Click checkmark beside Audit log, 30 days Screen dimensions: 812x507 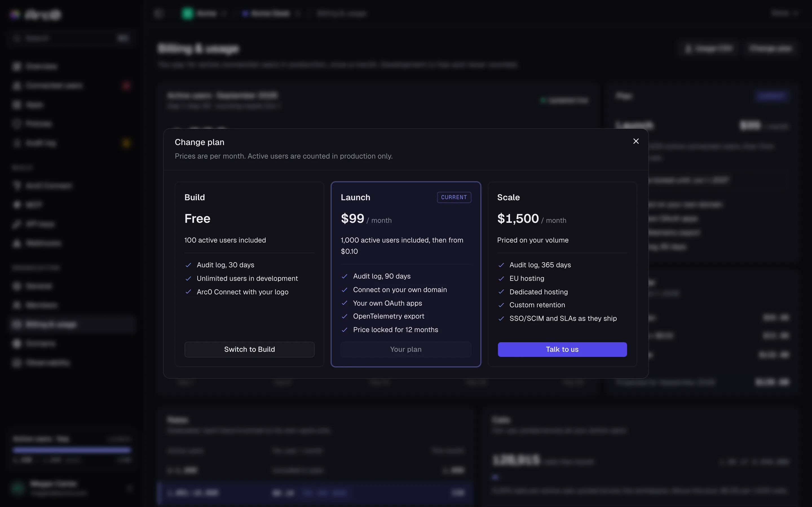188,265
